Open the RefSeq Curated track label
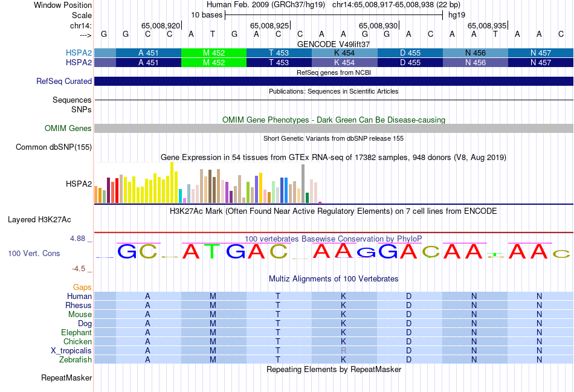Viewport: 574px width, 392px height. pos(63,82)
